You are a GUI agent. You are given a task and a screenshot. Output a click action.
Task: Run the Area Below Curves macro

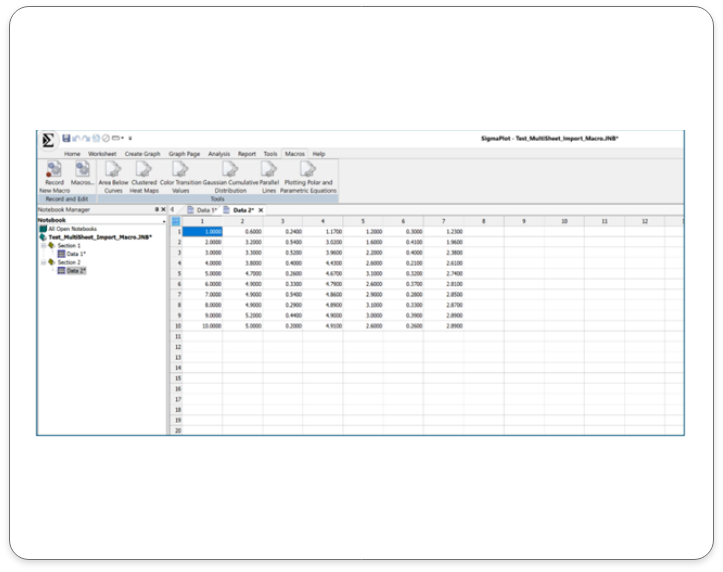point(112,171)
